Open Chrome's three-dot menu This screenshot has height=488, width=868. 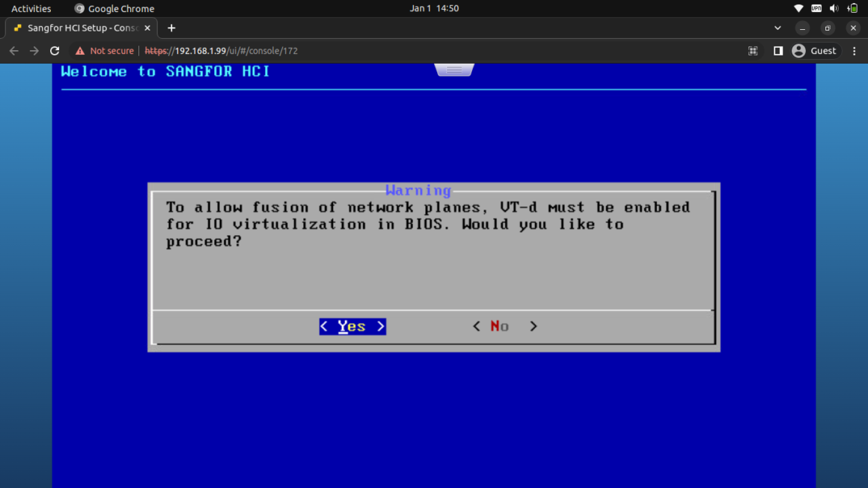coord(854,50)
